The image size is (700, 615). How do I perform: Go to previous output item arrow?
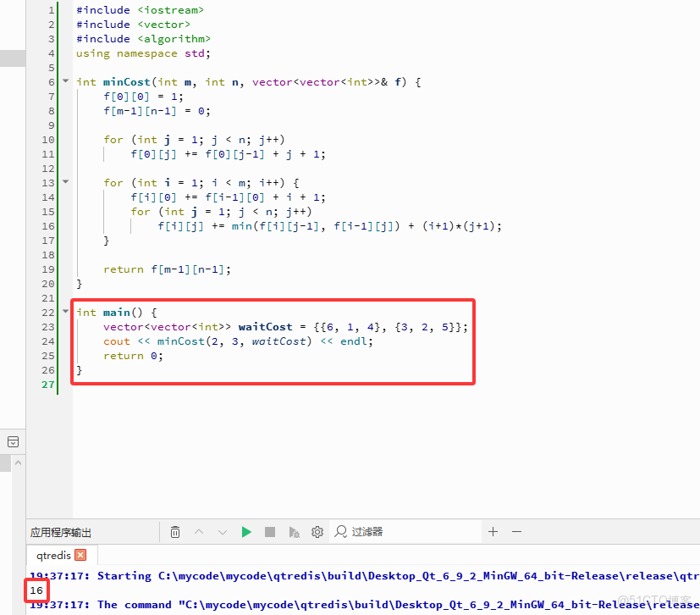(199, 532)
